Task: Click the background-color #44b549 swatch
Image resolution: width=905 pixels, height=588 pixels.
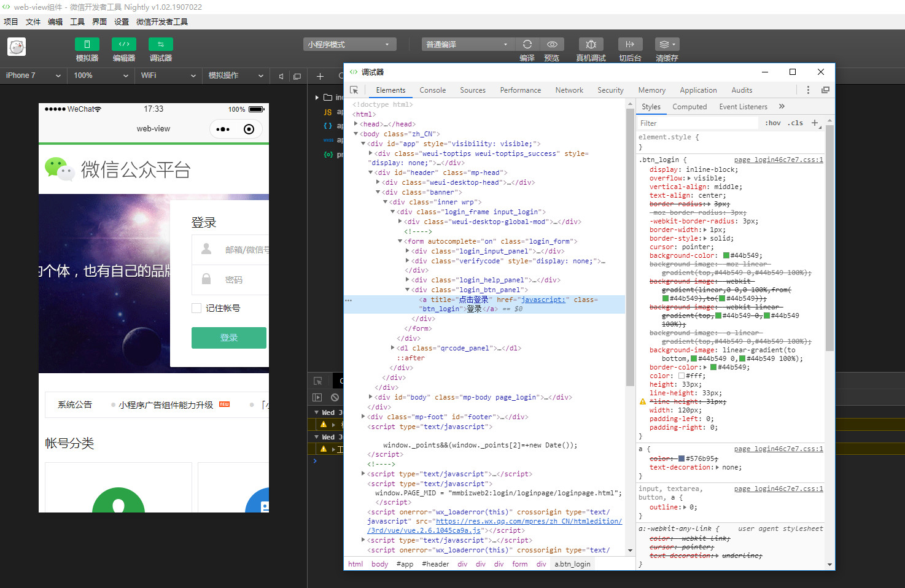Action: tap(726, 255)
